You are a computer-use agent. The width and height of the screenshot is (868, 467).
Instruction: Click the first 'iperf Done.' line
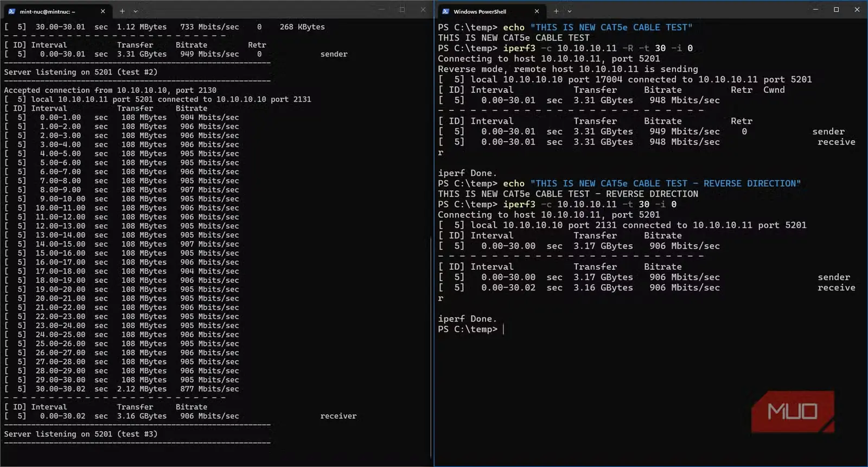[468, 173]
